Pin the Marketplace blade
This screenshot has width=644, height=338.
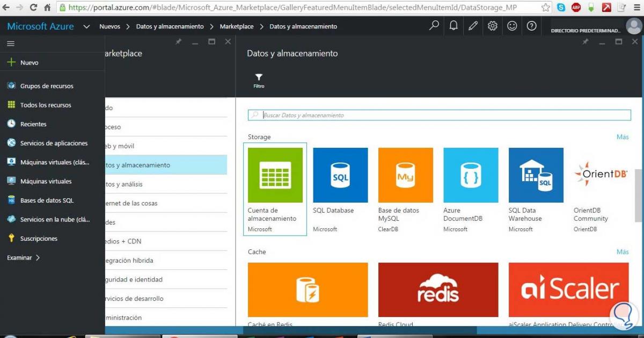(x=179, y=42)
